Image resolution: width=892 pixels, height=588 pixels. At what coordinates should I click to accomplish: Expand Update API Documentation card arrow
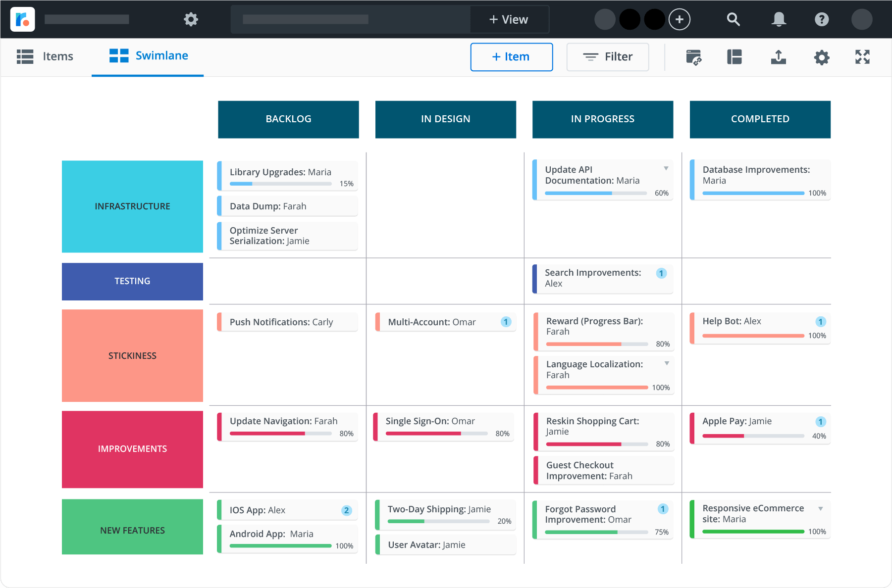666,169
